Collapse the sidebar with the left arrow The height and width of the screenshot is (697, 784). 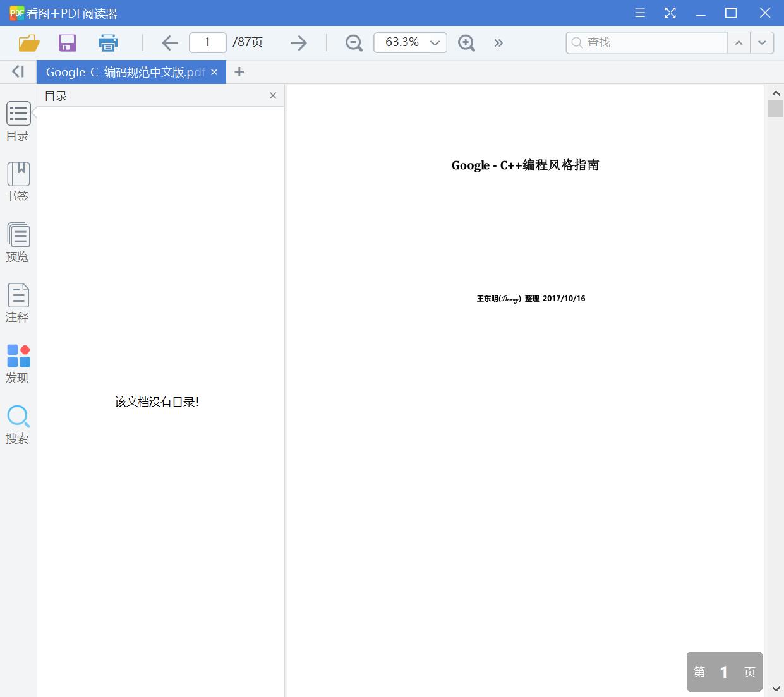[x=17, y=71]
